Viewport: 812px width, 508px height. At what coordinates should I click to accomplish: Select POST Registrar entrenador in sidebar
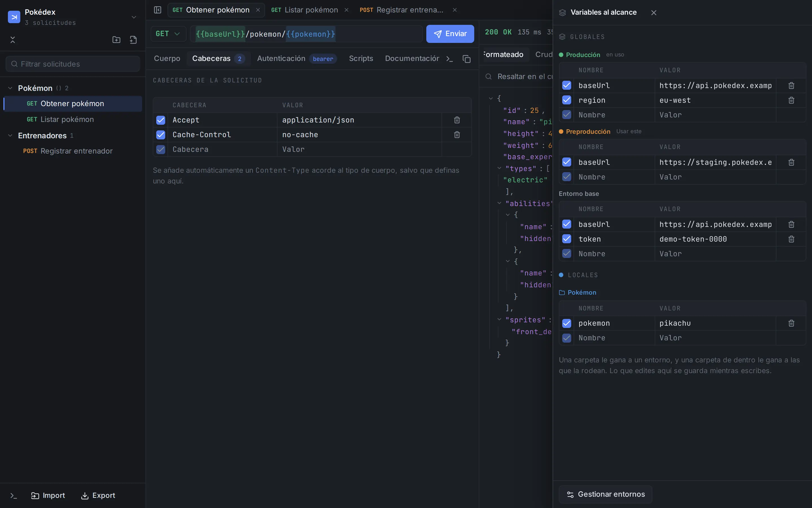(x=73, y=151)
